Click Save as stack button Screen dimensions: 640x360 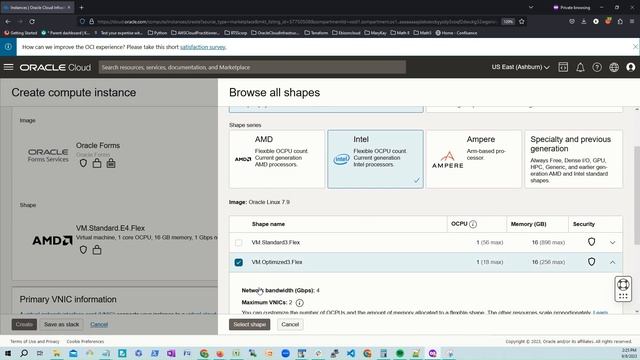click(x=62, y=324)
